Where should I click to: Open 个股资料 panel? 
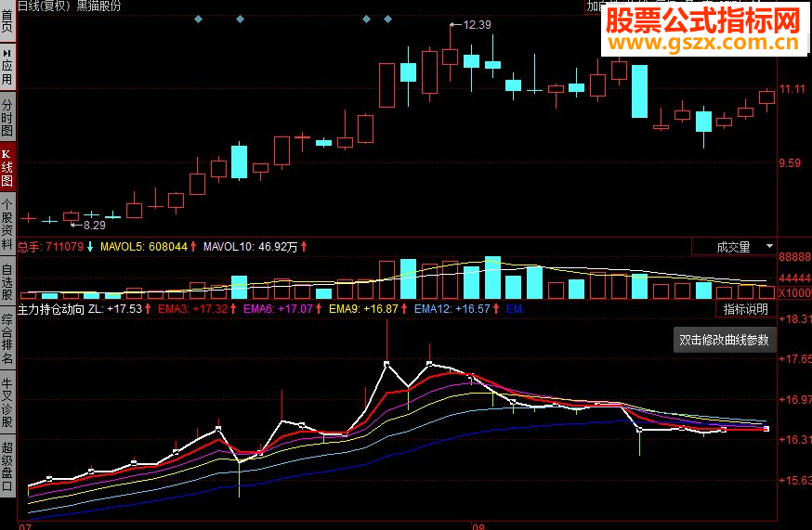pos(7,224)
